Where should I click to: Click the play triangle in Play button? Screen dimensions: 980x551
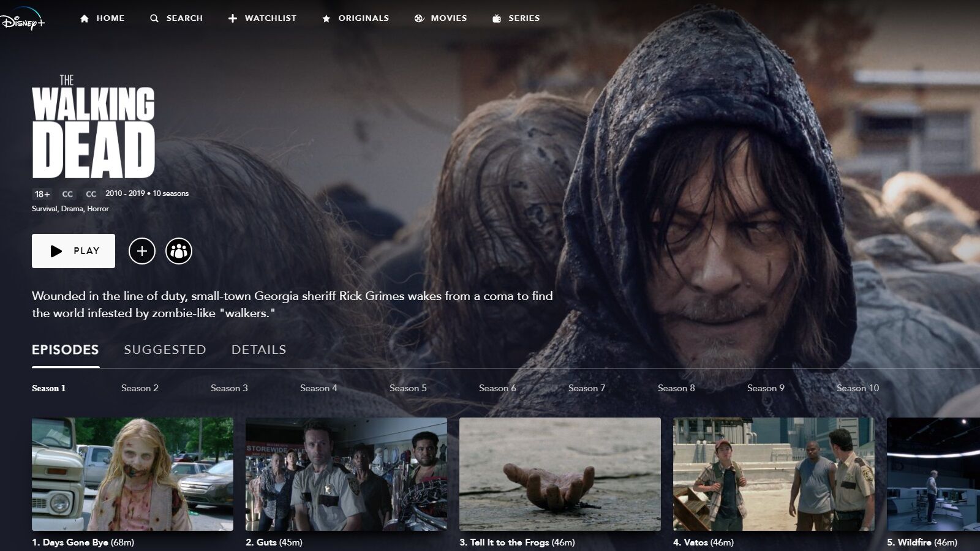(56, 251)
